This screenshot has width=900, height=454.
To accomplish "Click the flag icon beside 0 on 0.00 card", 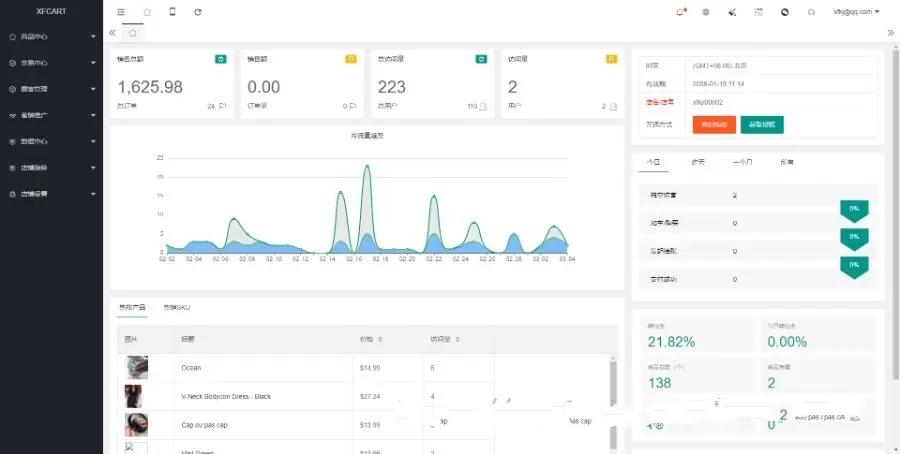I will point(353,106).
